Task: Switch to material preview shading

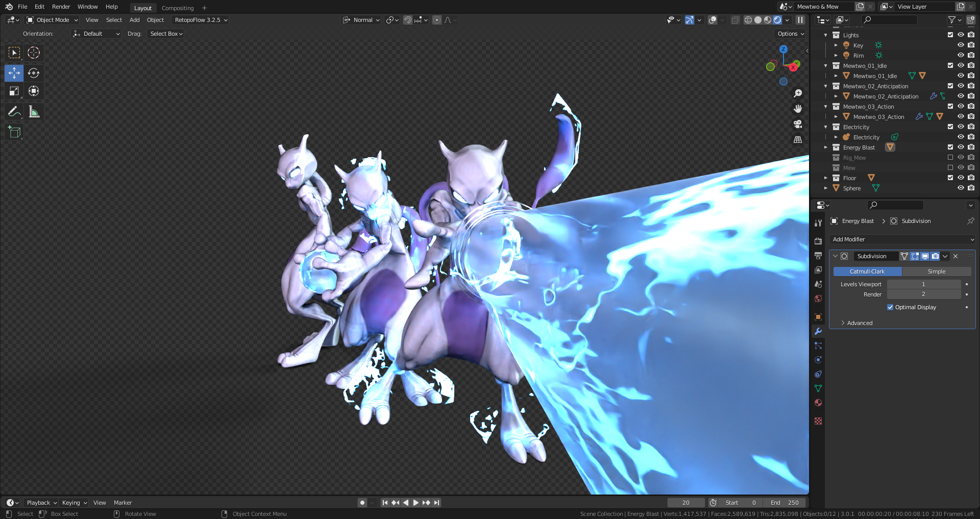Action: (x=768, y=20)
